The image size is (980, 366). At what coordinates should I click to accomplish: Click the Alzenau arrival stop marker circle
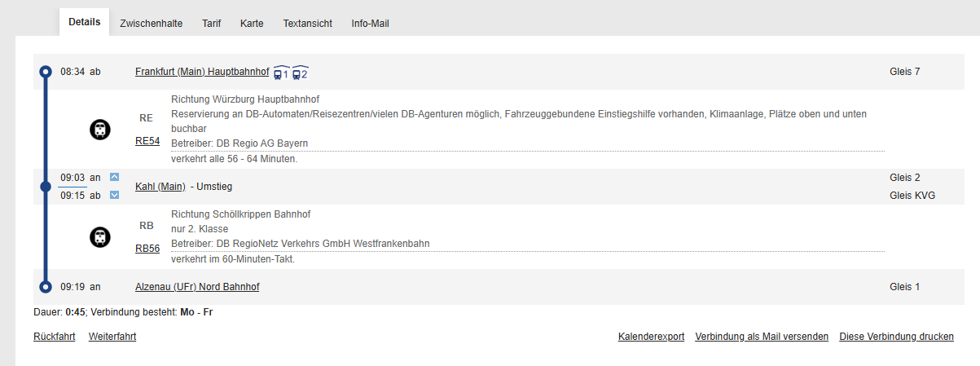point(46,287)
